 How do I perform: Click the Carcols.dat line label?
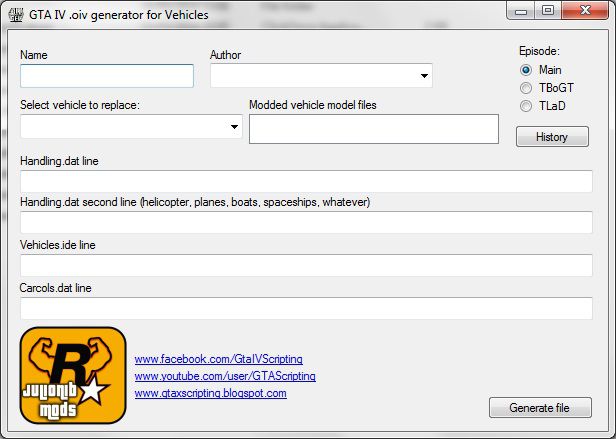tap(55, 288)
